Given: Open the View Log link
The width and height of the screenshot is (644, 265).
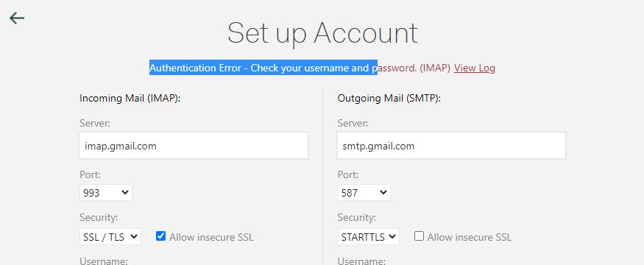Looking at the screenshot, I should coord(475,68).
